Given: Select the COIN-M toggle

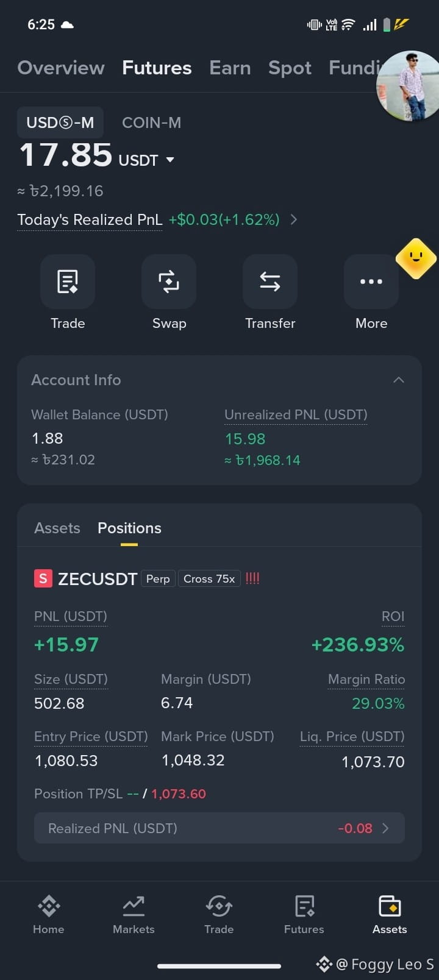Looking at the screenshot, I should [x=151, y=122].
